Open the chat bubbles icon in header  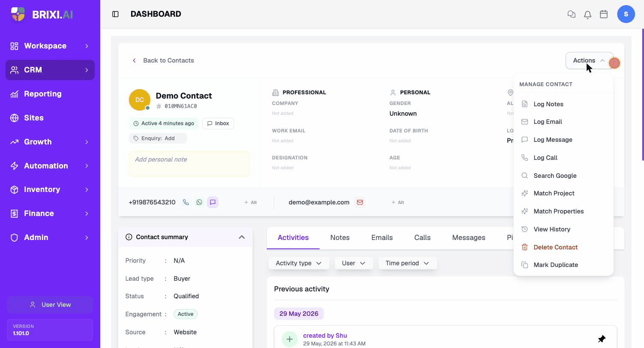click(x=571, y=14)
